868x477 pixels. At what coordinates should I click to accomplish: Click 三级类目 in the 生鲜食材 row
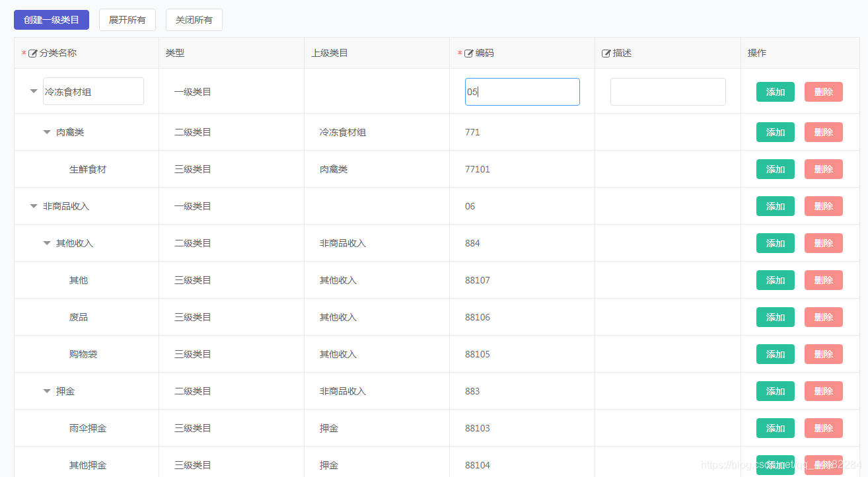click(193, 169)
